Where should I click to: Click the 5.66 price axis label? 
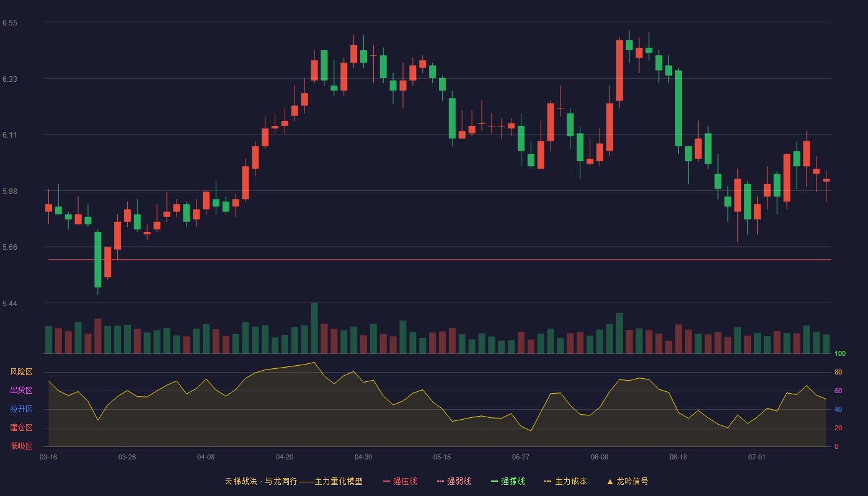pyautogui.click(x=10, y=247)
